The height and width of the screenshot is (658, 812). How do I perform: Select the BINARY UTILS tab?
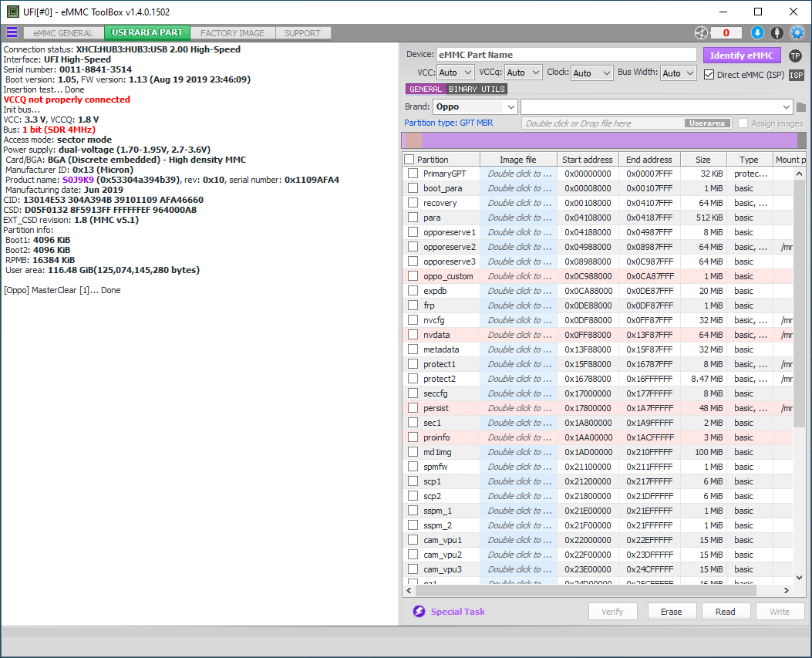pyautogui.click(x=477, y=89)
